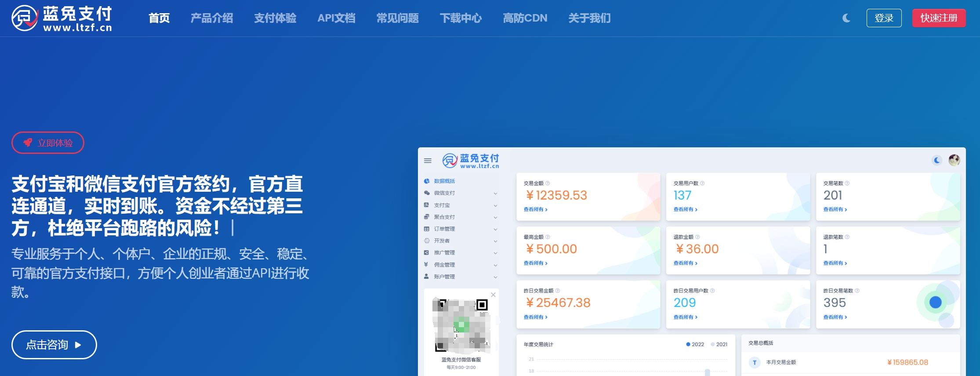The height and width of the screenshot is (376, 980).
Task: Select the 数据概括 sidebar label
Action: pos(444,181)
